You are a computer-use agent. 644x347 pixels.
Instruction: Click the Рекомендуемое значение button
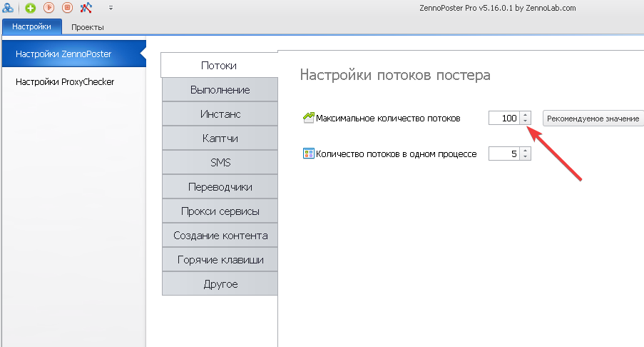[593, 119]
